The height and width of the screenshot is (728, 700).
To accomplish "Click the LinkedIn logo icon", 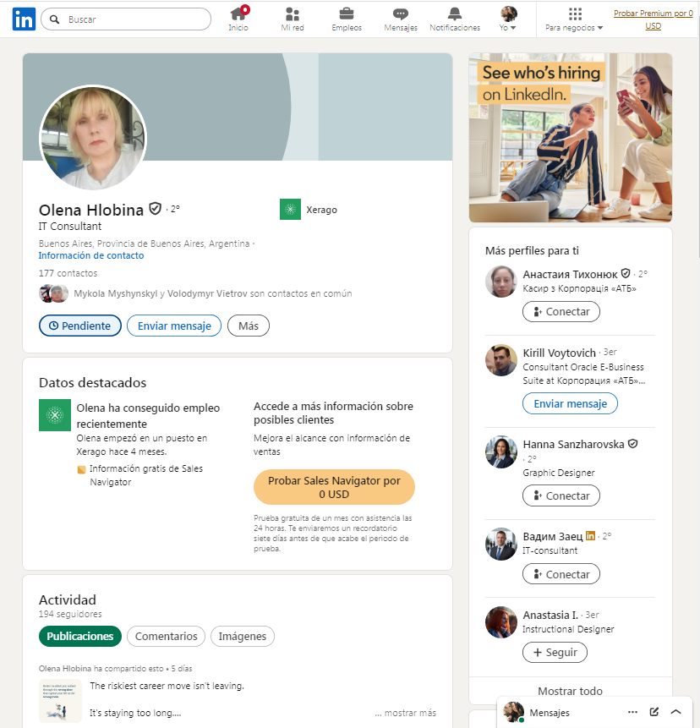I will point(24,19).
